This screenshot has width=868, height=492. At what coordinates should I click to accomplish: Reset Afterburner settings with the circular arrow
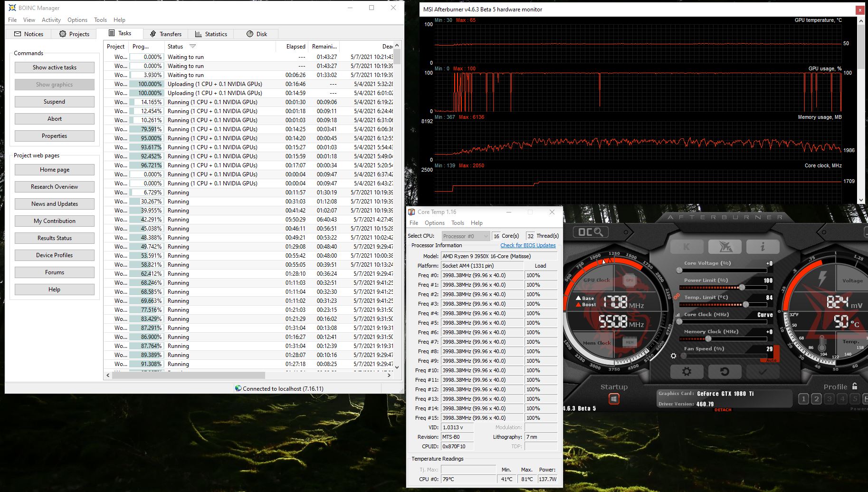pos(725,371)
